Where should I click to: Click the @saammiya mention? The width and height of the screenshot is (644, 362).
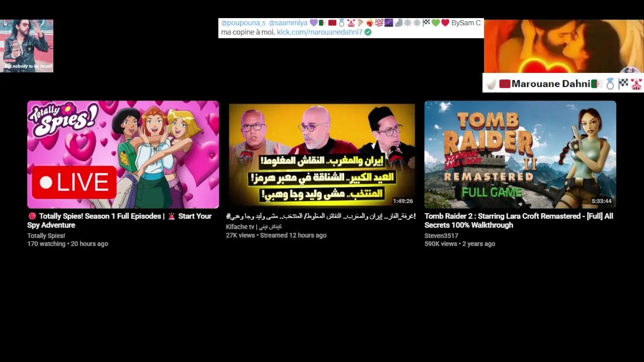click(288, 23)
